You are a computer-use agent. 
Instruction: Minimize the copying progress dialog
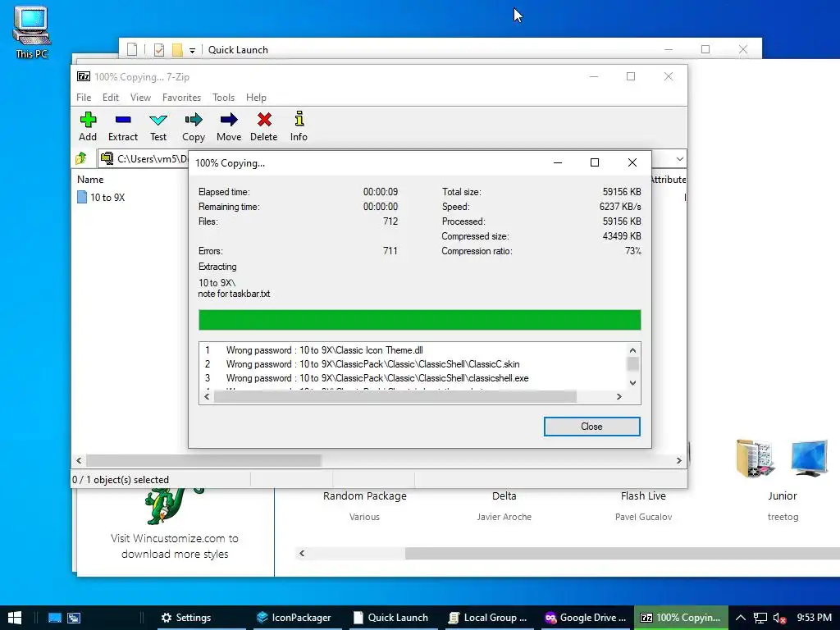[x=558, y=163]
